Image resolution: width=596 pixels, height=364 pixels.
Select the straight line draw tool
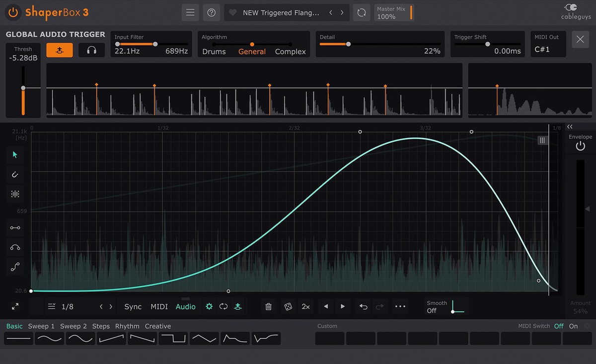[15, 227]
